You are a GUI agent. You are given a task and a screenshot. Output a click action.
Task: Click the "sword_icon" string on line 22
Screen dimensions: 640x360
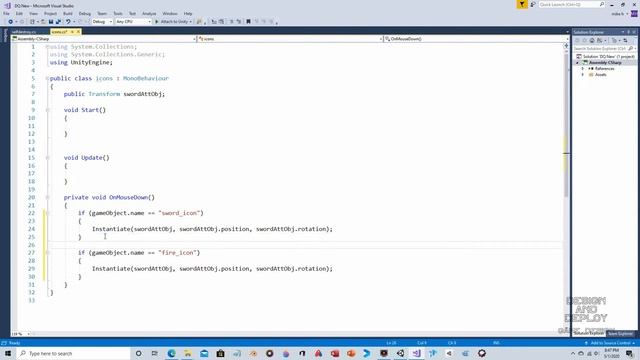point(179,213)
